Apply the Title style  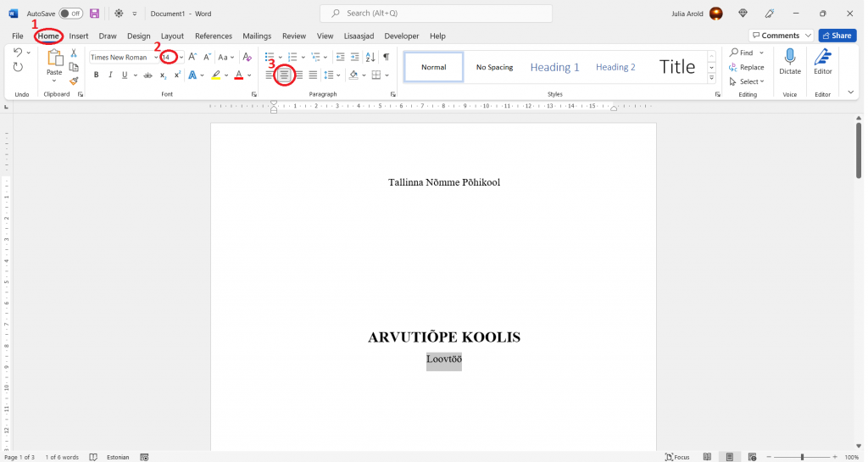tap(677, 67)
